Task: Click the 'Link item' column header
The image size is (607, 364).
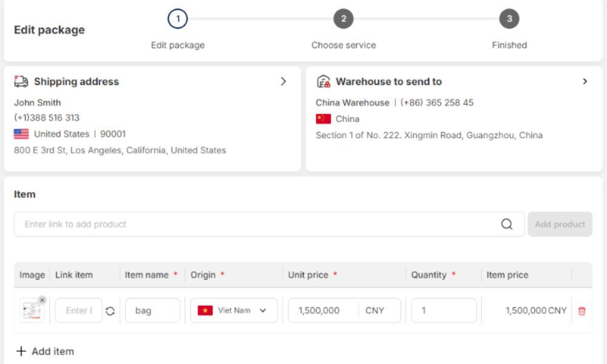Action: coord(74,275)
